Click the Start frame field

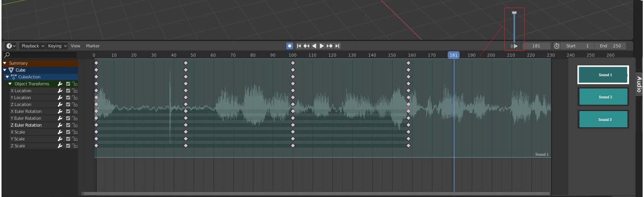pyautogui.click(x=578, y=46)
